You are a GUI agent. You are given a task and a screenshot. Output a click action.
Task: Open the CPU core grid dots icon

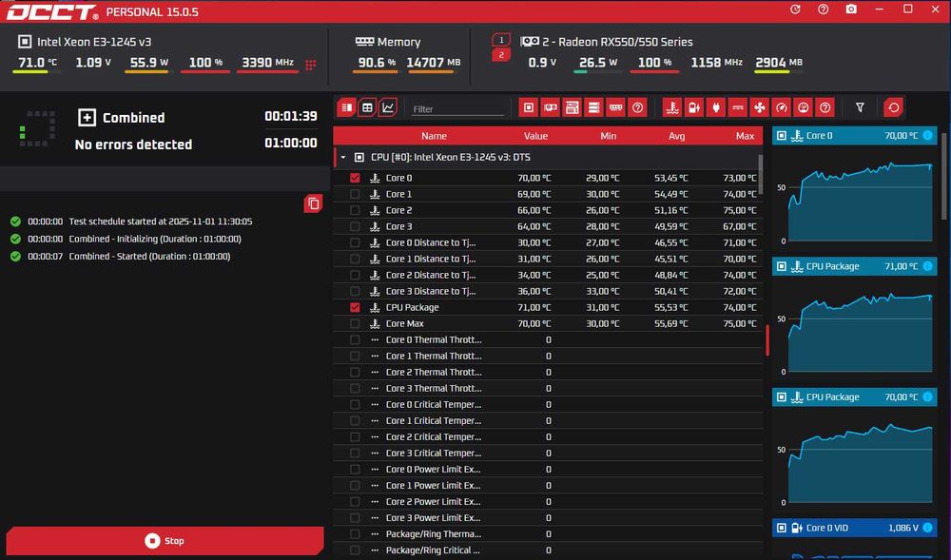(x=311, y=65)
